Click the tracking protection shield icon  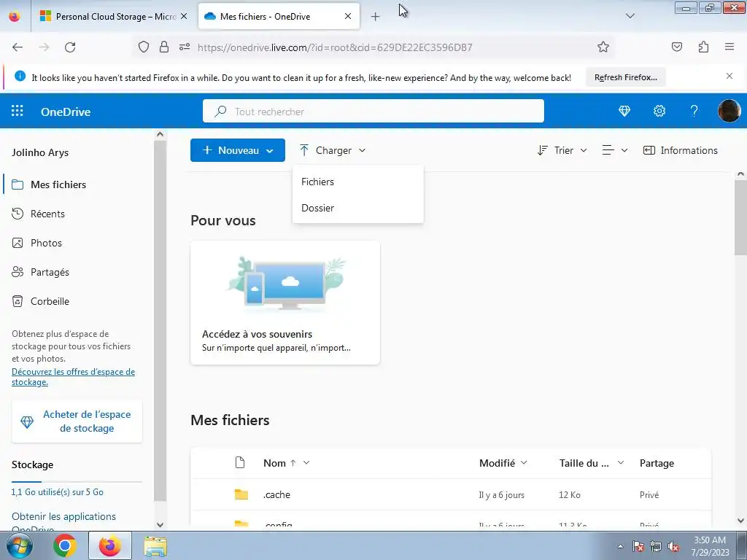coord(144,47)
